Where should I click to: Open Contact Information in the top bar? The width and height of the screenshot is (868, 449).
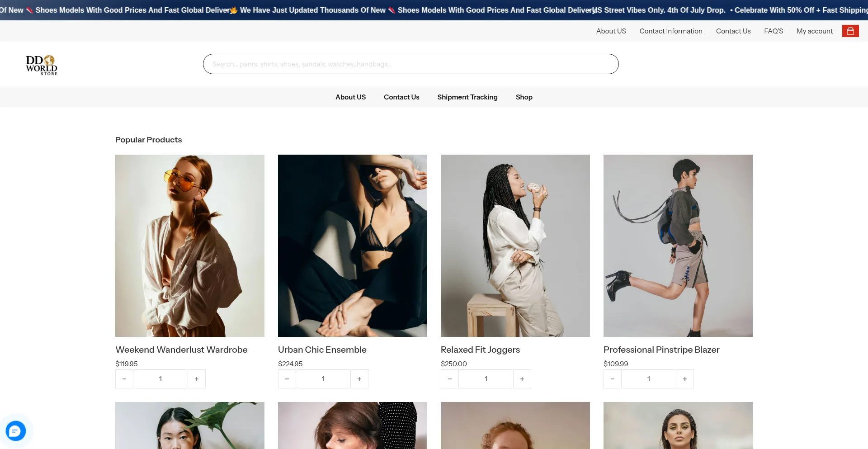tap(670, 31)
